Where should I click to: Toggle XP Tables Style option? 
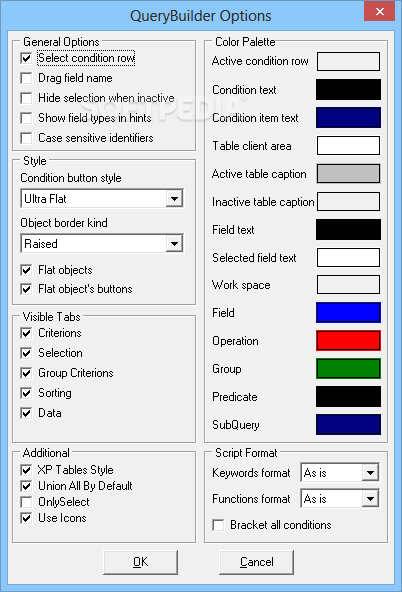tap(26, 470)
